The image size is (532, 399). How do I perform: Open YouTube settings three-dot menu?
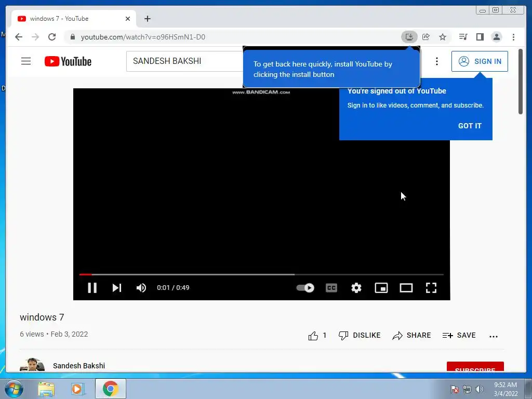[x=436, y=61]
